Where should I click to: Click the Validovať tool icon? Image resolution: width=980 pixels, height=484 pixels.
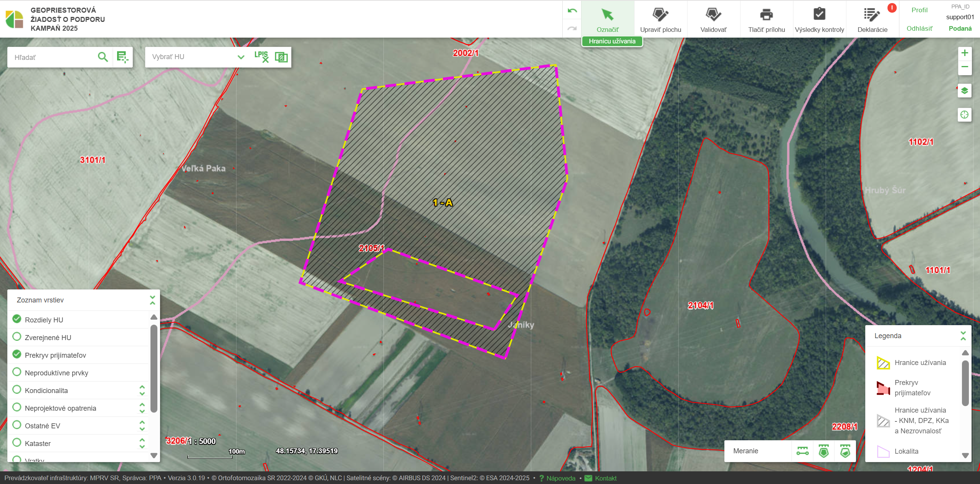tap(713, 15)
